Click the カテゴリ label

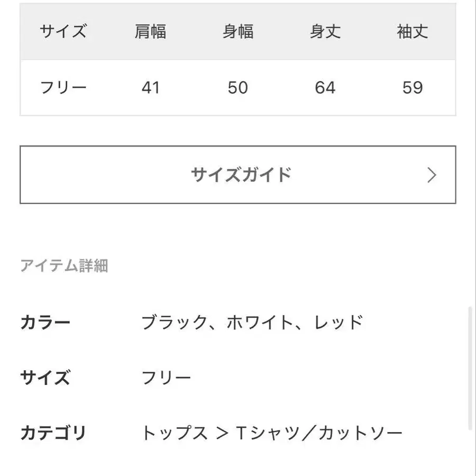pos(53,434)
